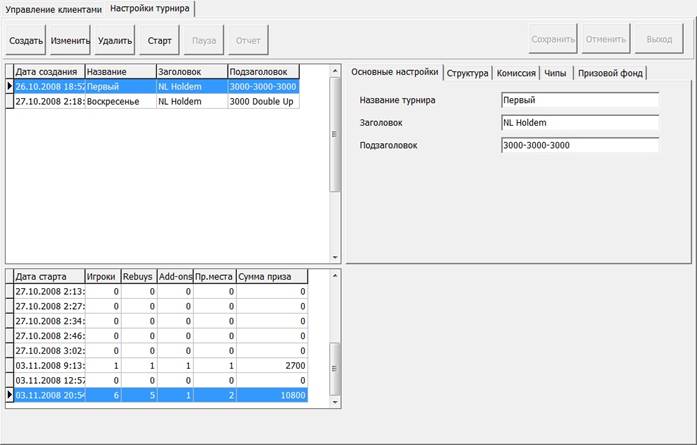Click the lower table vertical scrollbar
The width and height of the screenshot is (697, 445).
(336, 340)
